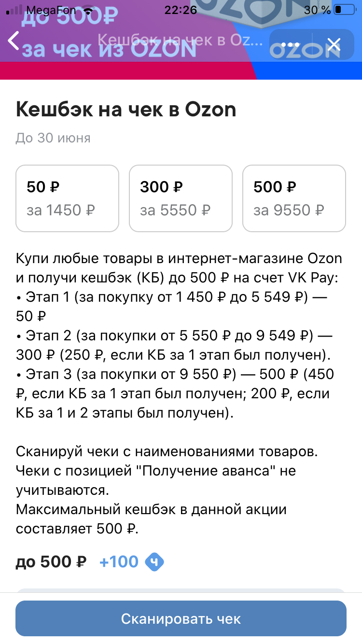Tap the 22:26 clock in status bar

181,9
